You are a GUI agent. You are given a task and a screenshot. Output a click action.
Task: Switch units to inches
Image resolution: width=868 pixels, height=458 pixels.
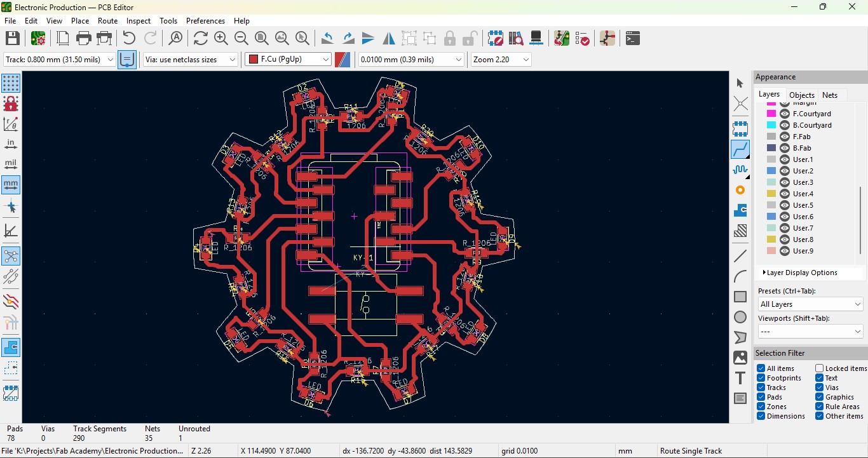(11, 144)
